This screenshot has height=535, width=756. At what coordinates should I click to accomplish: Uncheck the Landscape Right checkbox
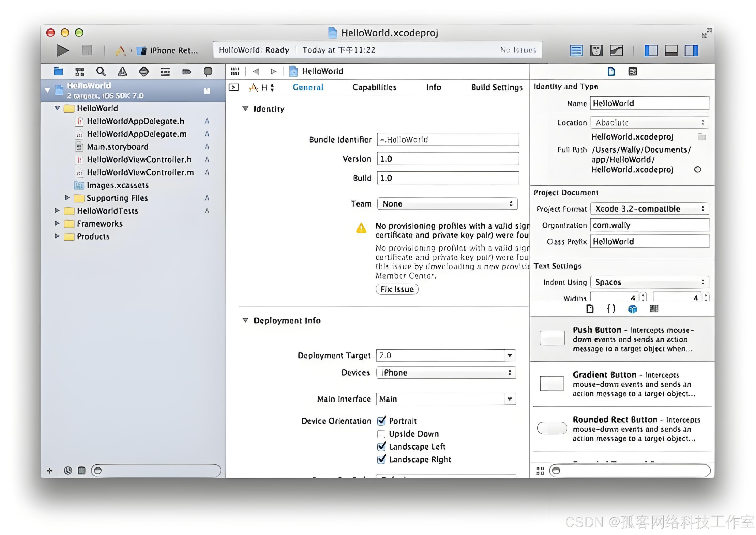pos(381,459)
